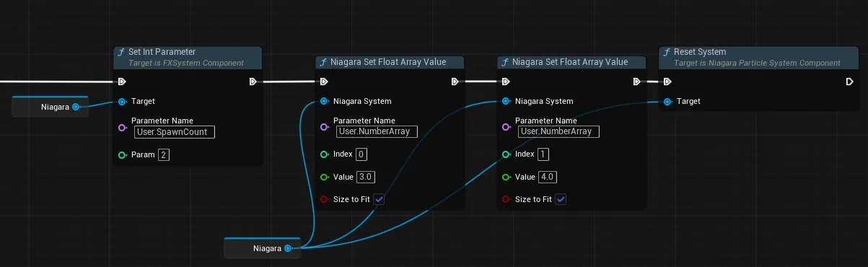
Task: Click User.NumberArray field on second array node
Action: (558, 132)
